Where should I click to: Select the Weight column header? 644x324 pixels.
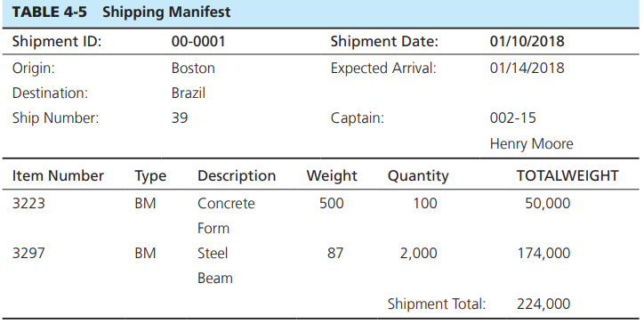coord(332,176)
